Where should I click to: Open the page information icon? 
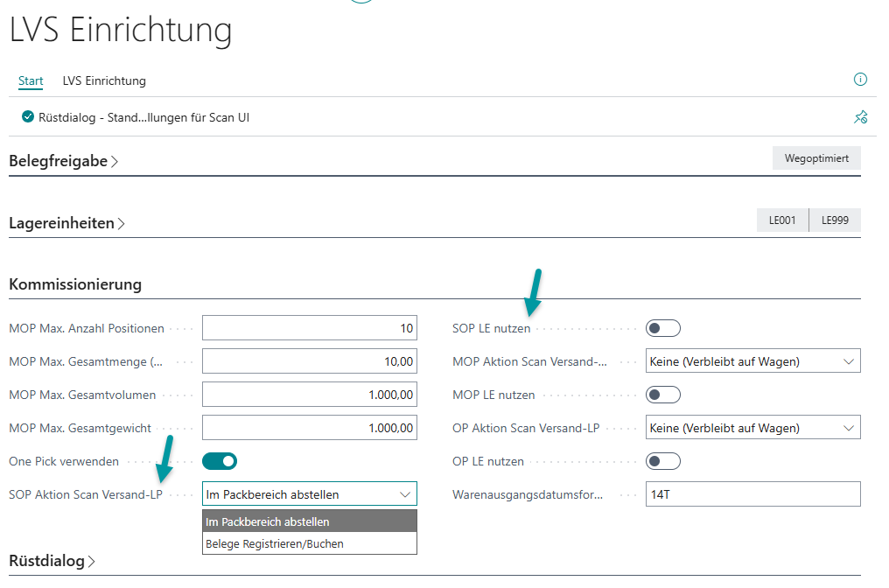coord(860,80)
